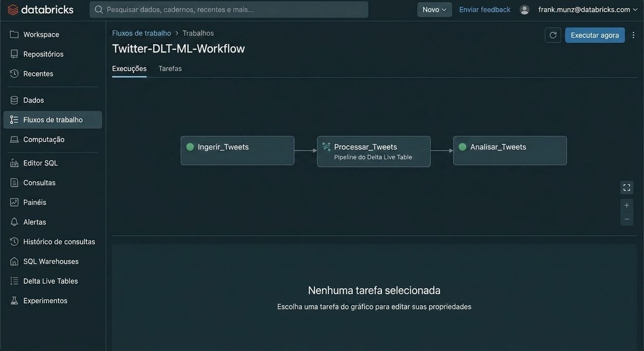Screen dimensions: 644x351
Task: Select Computação in the sidebar
Action: pyautogui.click(x=52, y=139)
